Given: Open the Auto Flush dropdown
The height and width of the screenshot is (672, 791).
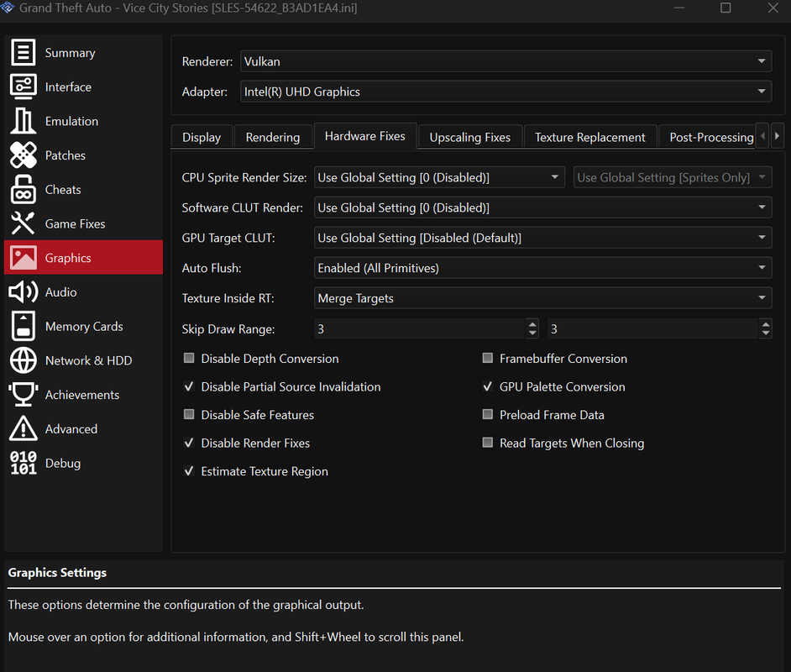Looking at the screenshot, I should (x=542, y=268).
